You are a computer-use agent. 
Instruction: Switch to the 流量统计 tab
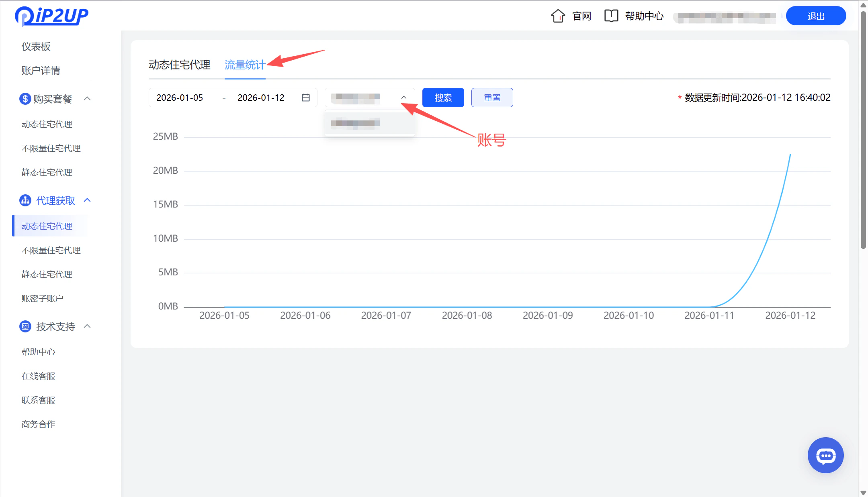(244, 65)
